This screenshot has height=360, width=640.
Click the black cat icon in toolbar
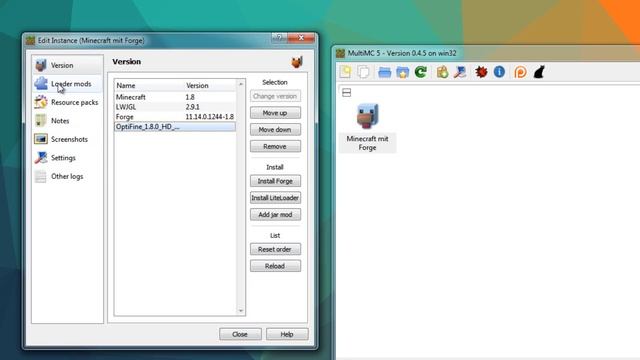[x=539, y=72]
